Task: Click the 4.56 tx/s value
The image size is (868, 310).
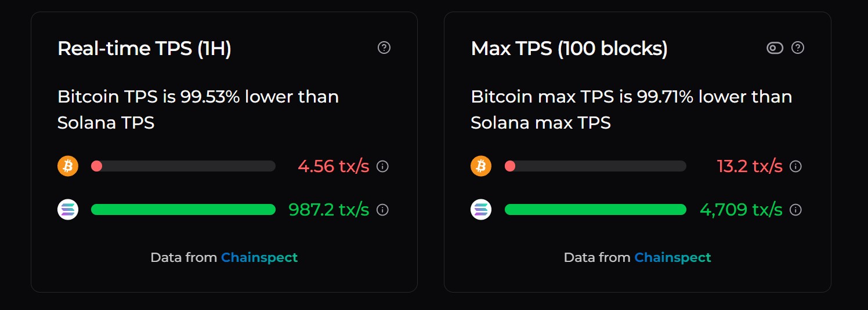Action: (x=334, y=166)
